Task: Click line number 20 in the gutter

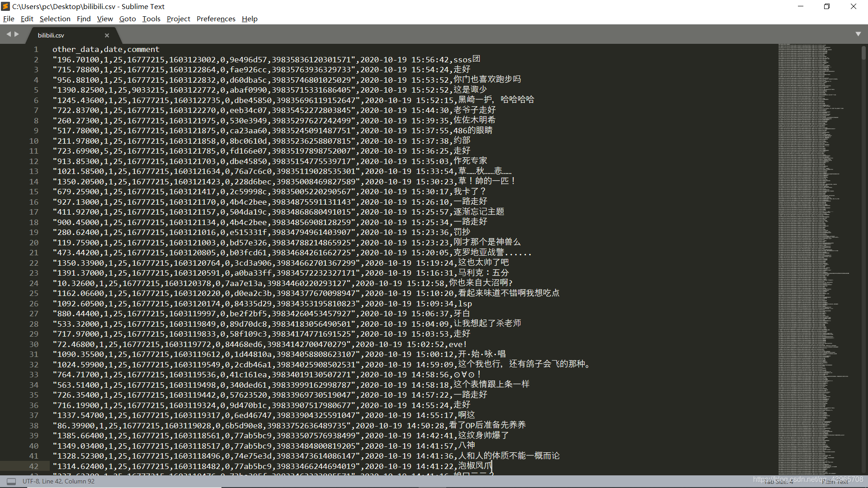Action: [34, 243]
